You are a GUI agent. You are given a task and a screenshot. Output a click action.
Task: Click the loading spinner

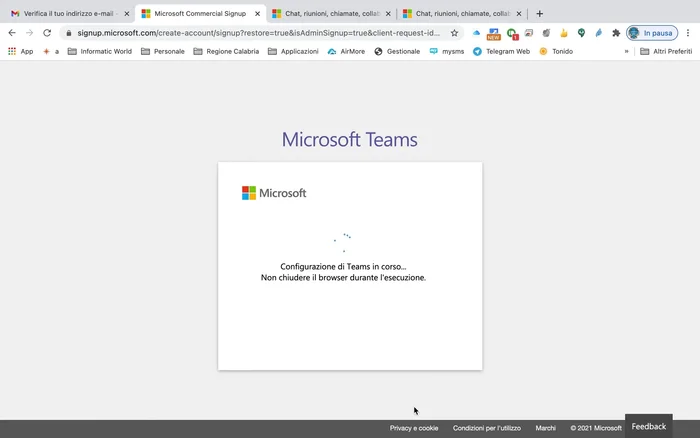(342, 242)
